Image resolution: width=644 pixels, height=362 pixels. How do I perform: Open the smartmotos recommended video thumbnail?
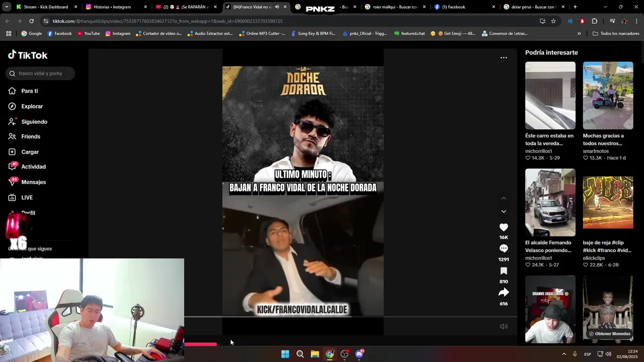coord(608,96)
